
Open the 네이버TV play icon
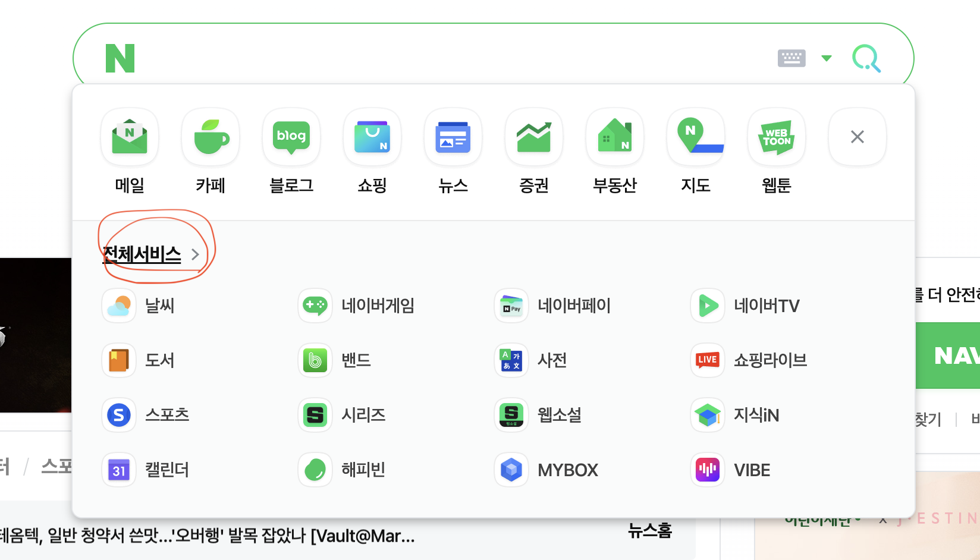[708, 306]
